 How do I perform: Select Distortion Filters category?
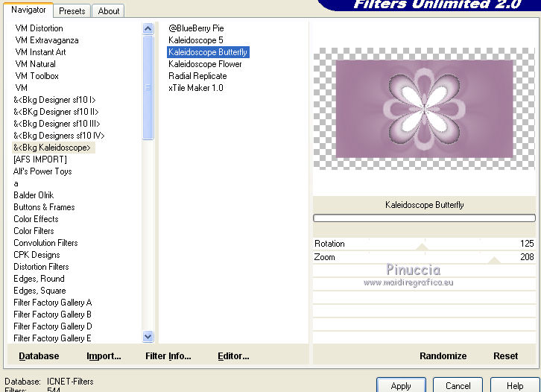click(x=41, y=267)
